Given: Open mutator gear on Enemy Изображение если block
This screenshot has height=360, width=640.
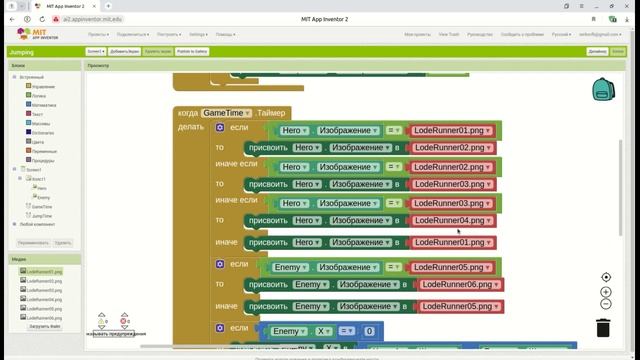Looking at the screenshot, I should click(x=220, y=264).
